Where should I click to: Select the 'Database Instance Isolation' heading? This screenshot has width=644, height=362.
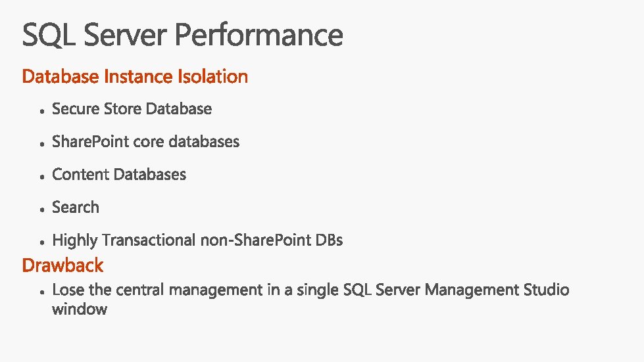tap(135, 77)
